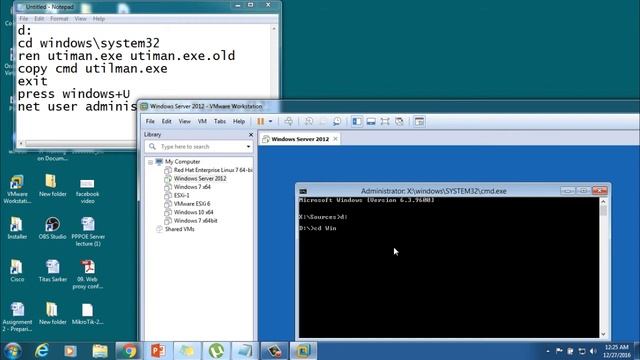Open the Cisco desktop icon
This screenshot has height=360, width=640.
pyautogui.click(x=17, y=271)
